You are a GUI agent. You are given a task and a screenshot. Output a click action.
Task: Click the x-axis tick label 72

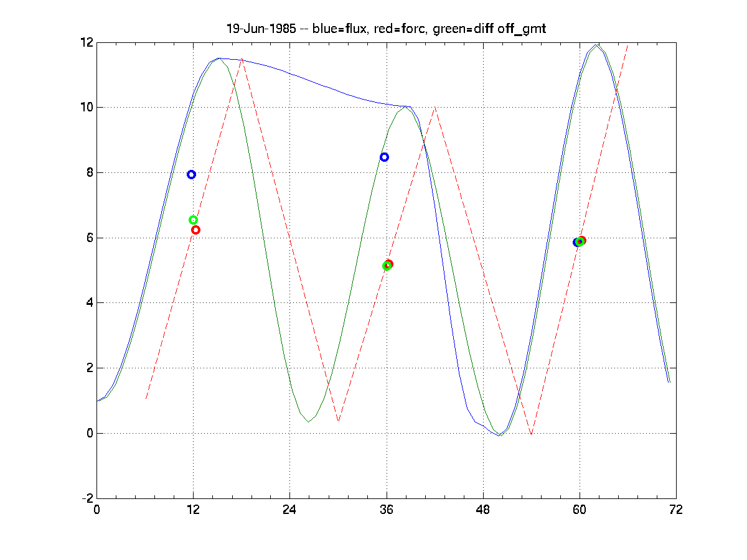676,510
